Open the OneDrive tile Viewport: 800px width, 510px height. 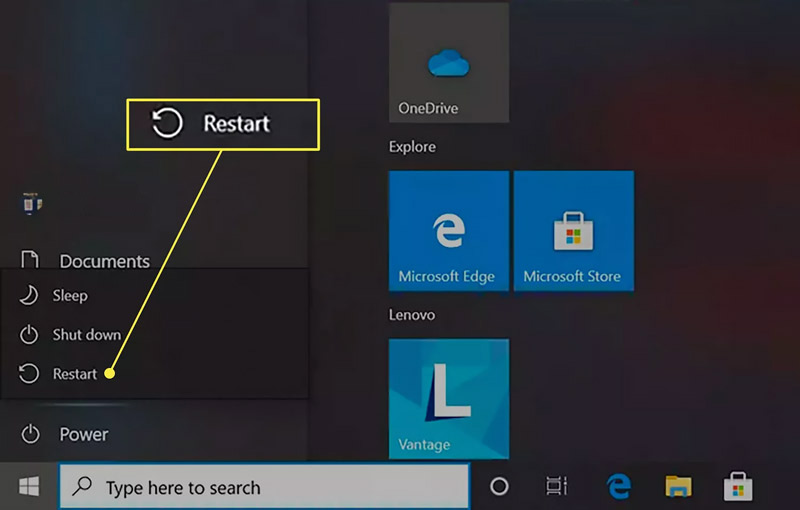click(x=449, y=62)
